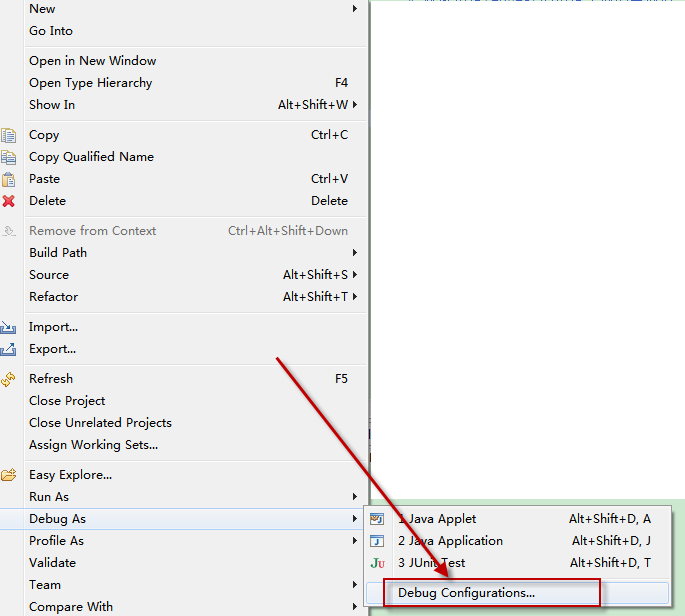Expand the Compare With submenu arrow
Screen dimensions: 685x616
[355, 606]
